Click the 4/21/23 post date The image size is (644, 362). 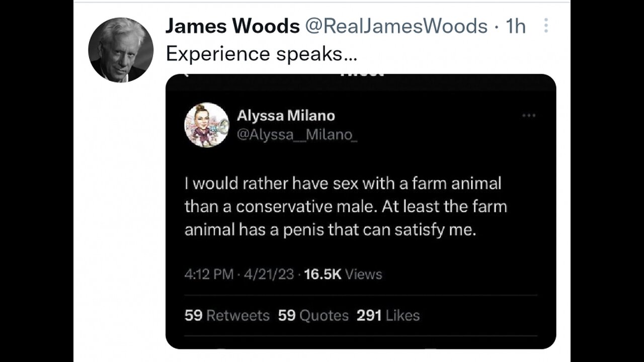[269, 274]
